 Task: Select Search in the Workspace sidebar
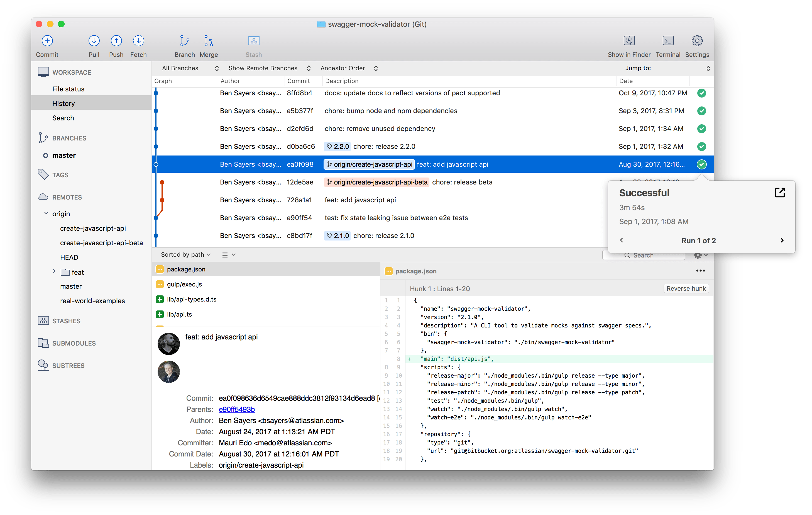coord(63,118)
